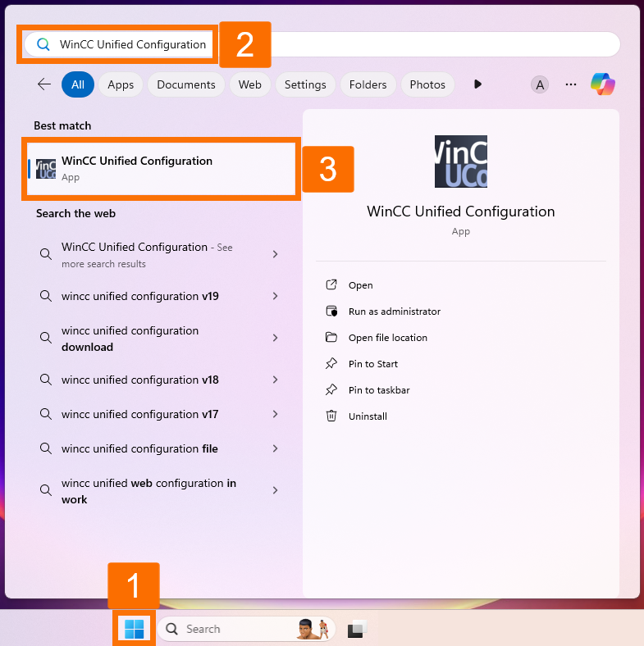
Task: Click the account avatar labeled A
Action: 539,85
